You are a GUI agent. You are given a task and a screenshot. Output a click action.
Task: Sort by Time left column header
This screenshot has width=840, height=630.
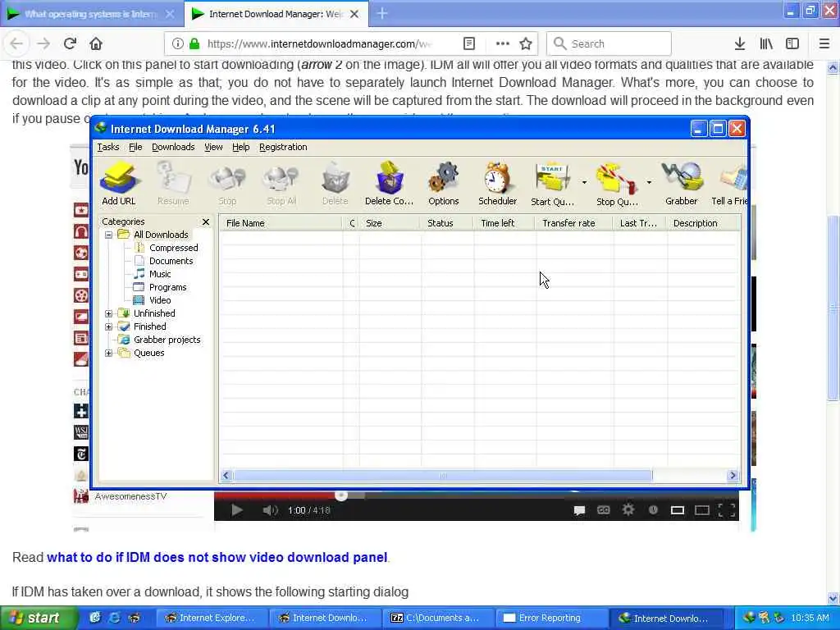504,223
